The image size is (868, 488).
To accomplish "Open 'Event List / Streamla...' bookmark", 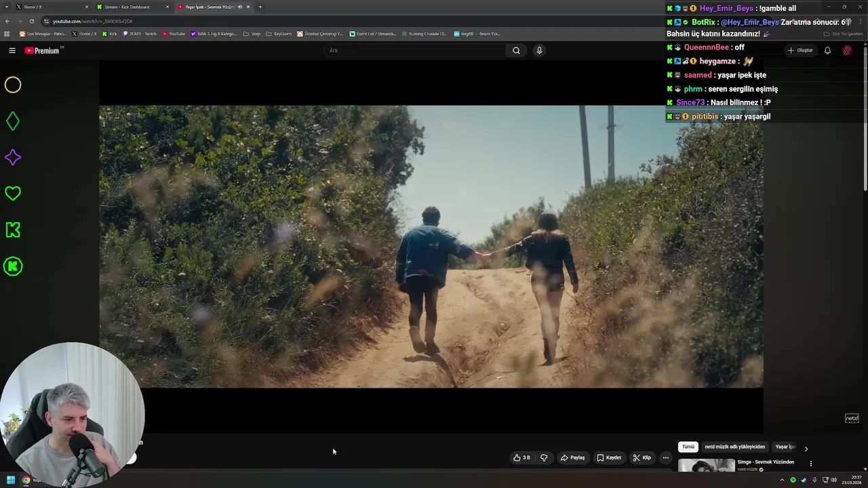I will click(x=372, y=33).
